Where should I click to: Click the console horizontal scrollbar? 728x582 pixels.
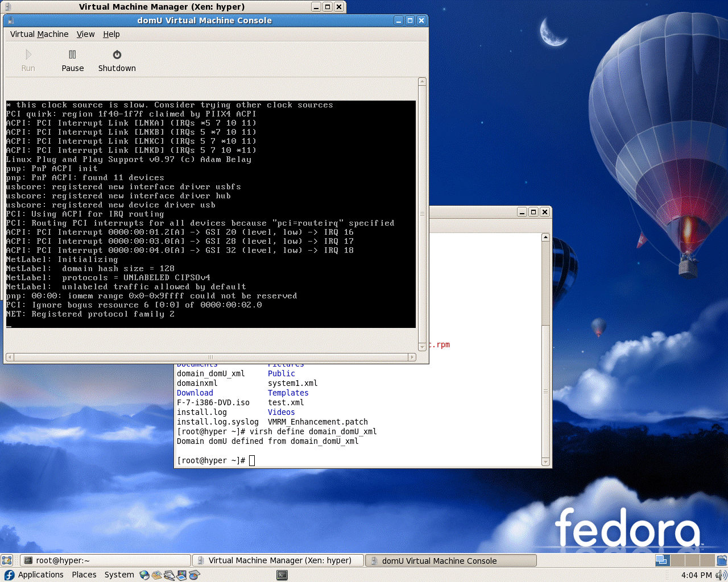click(x=210, y=357)
